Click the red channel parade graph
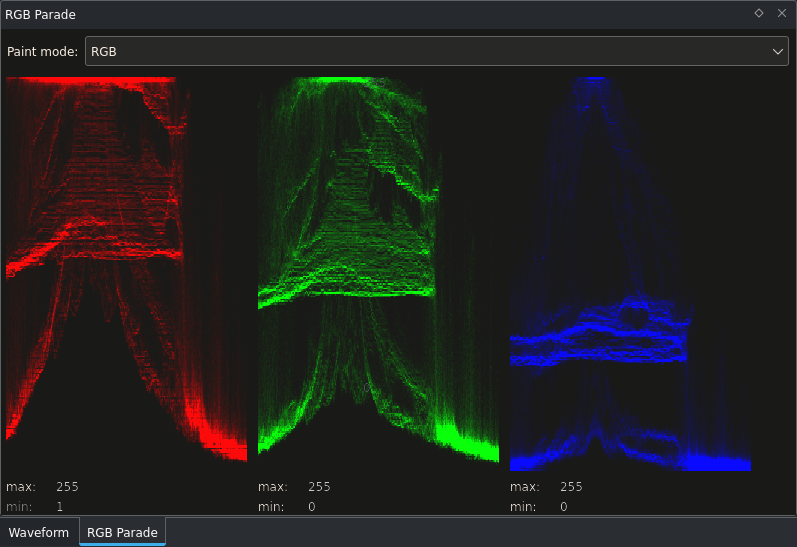 pos(125,270)
